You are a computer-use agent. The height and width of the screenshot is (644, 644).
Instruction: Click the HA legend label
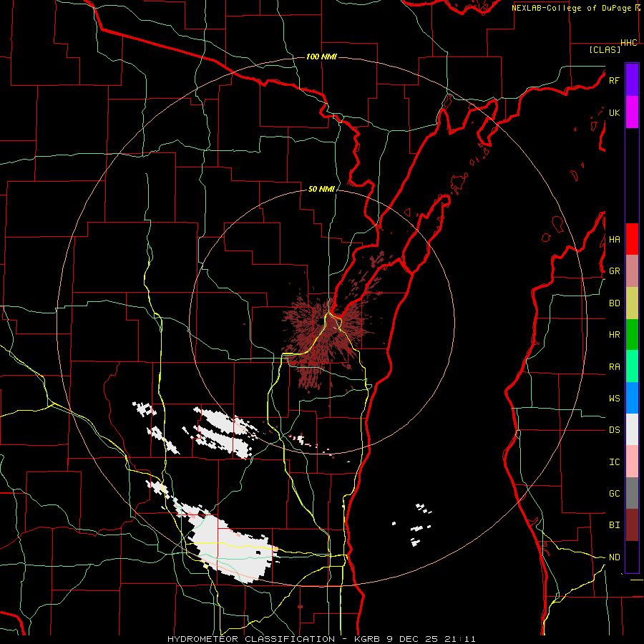click(x=615, y=240)
